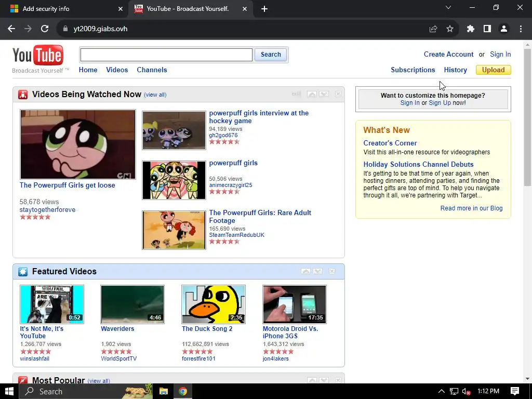Image resolution: width=532 pixels, height=399 pixels.
Task: Click the page vertical scrollbar thumb
Action: point(527,117)
